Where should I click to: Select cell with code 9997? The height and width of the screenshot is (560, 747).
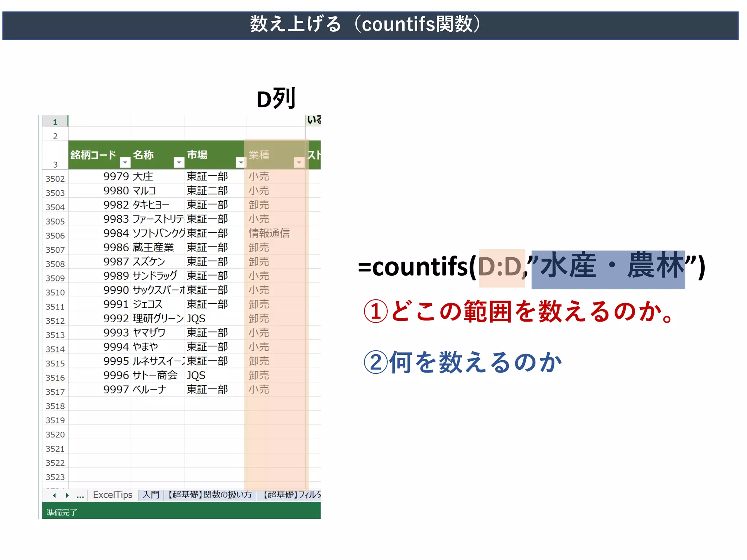coord(100,390)
